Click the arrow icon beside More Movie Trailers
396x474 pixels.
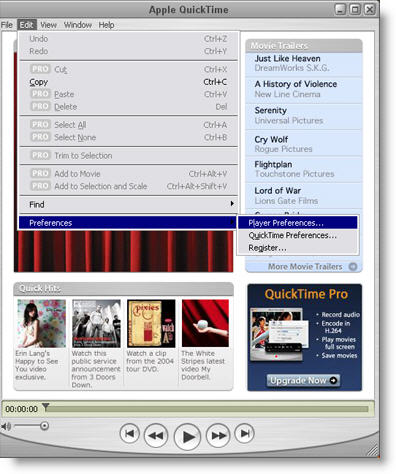[x=353, y=267]
